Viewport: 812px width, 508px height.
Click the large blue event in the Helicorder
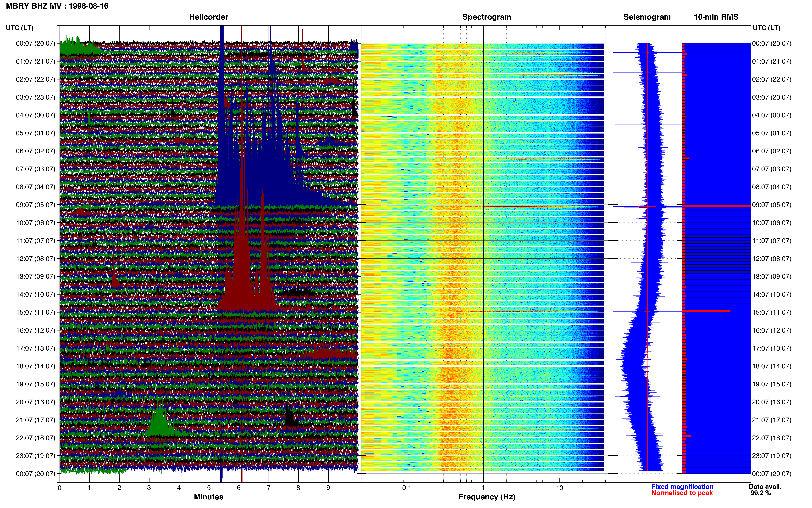(x=262, y=168)
